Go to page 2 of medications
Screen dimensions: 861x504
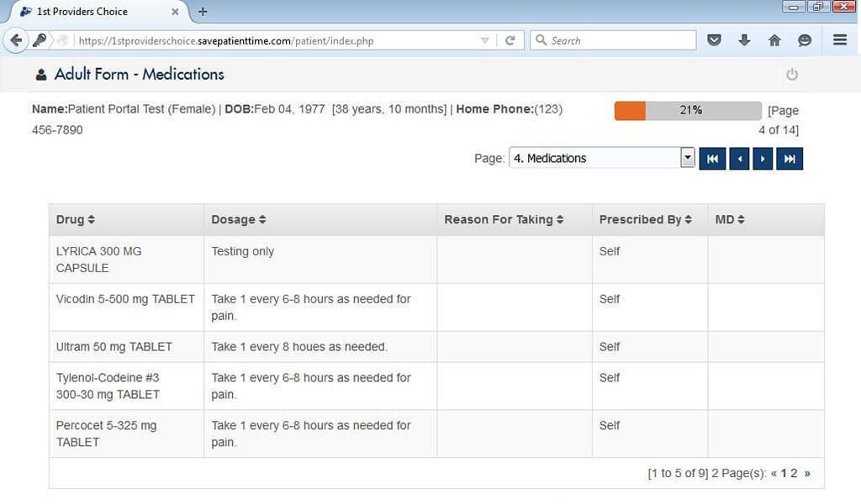[794, 474]
